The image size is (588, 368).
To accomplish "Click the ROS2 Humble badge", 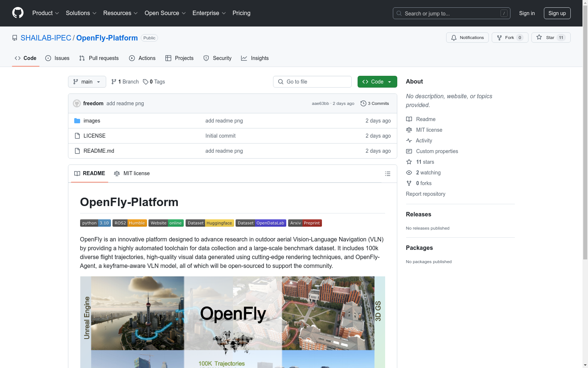I will [x=130, y=223].
